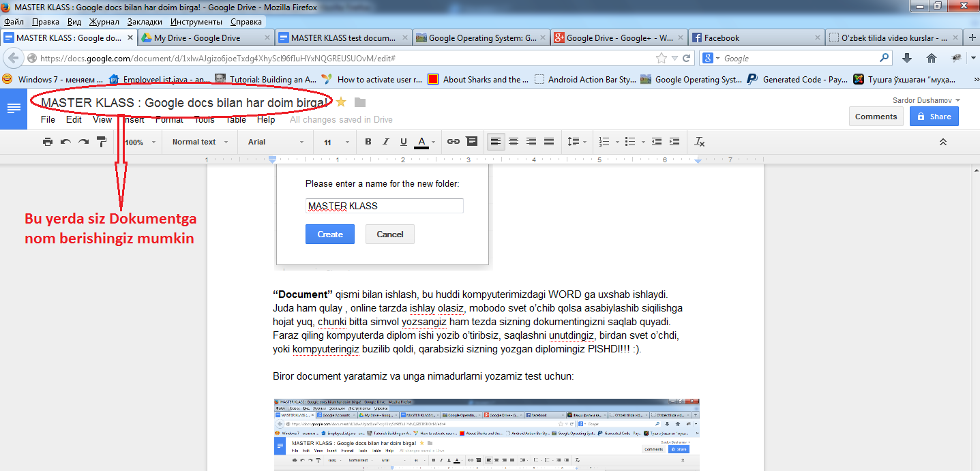Image resolution: width=980 pixels, height=471 pixels.
Task: Select Right align button
Action: [x=531, y=142]
